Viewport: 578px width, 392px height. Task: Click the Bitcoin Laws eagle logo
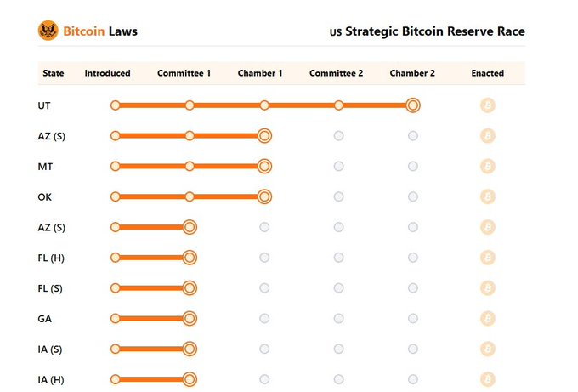48,31
